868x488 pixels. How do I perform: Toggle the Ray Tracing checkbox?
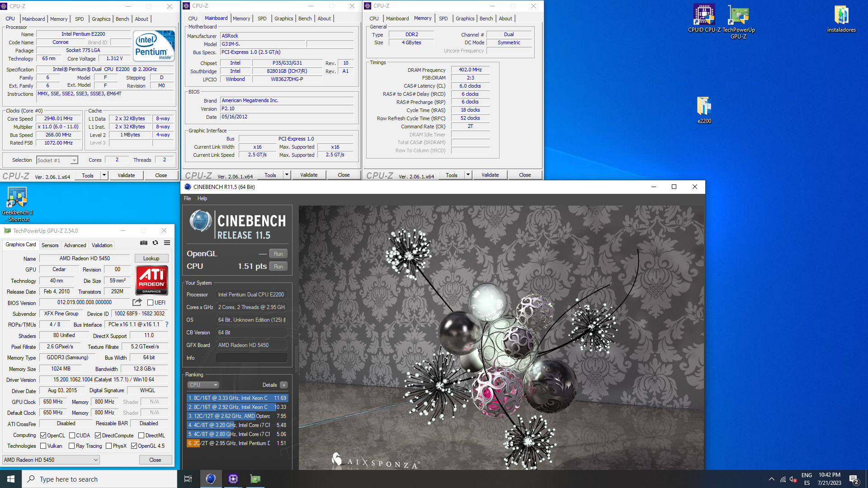click(71, 446)
